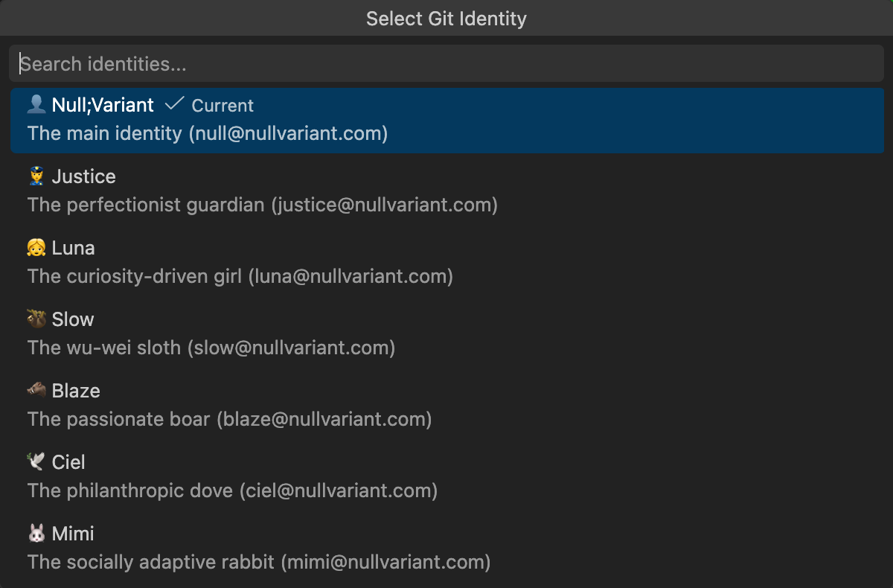Image resolution: width=893 pixels, height=588 pixels.
Task: Pick the Ciel identity name
Action: 68,462
